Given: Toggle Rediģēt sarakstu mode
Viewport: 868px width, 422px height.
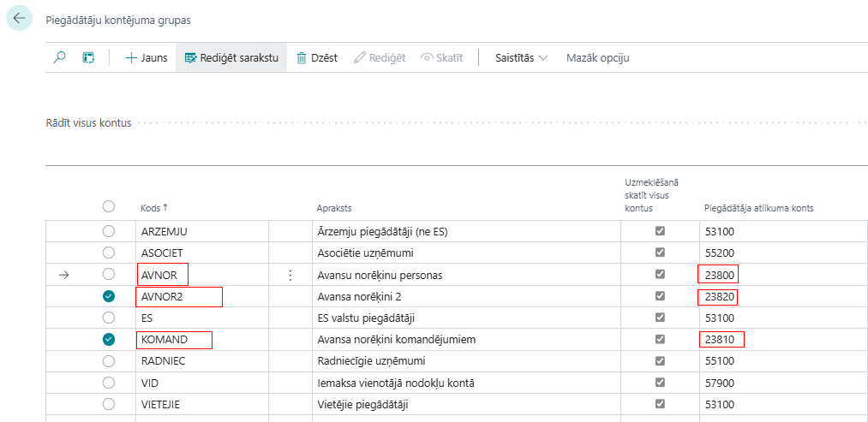Looking at the screenshot, I should [231, 57].
